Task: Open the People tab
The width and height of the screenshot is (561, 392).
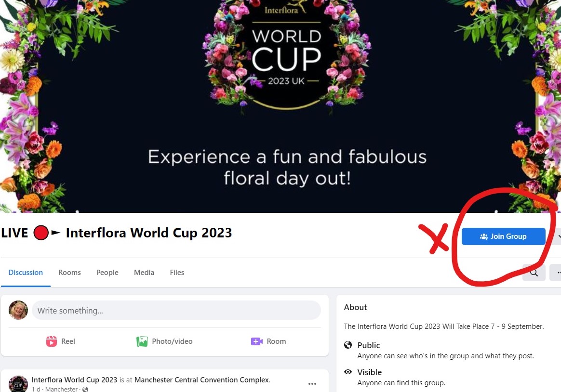Action: tap(107, 272)
